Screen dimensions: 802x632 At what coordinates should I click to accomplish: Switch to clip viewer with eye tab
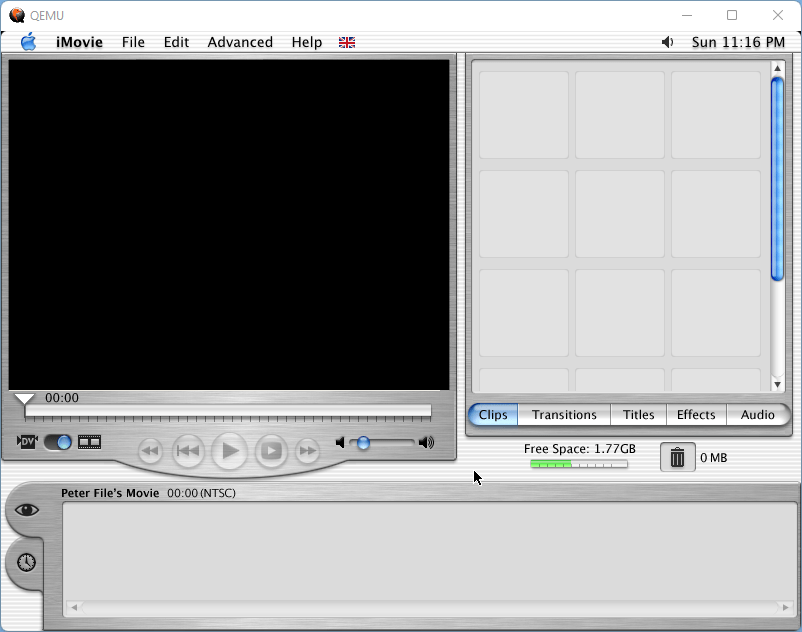26,510
